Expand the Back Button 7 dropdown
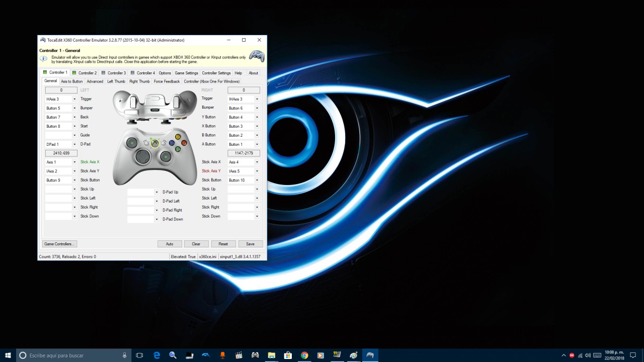The height and width of the screenshot is (362, 644). point(61,117)
